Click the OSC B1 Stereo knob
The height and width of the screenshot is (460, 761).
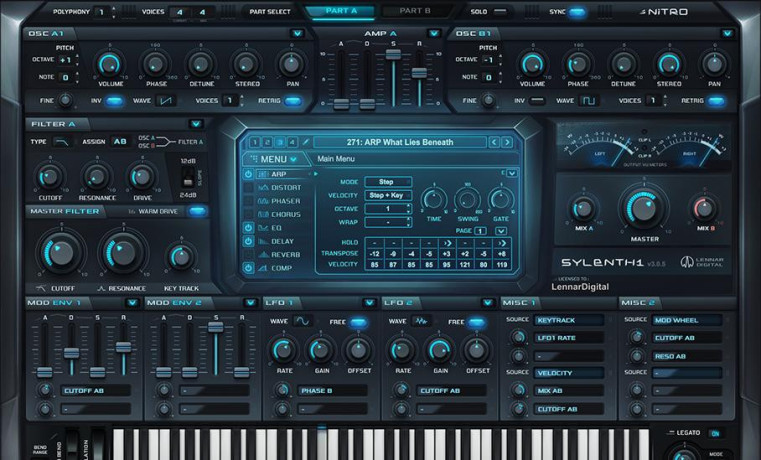point(669,64)
